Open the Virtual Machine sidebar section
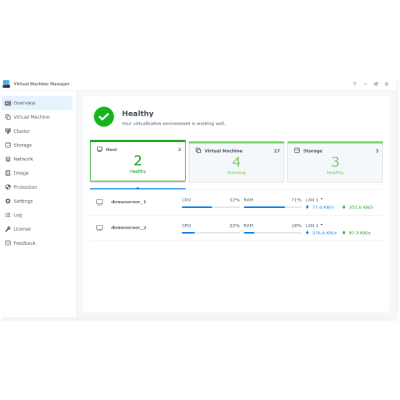 [37, 117]
